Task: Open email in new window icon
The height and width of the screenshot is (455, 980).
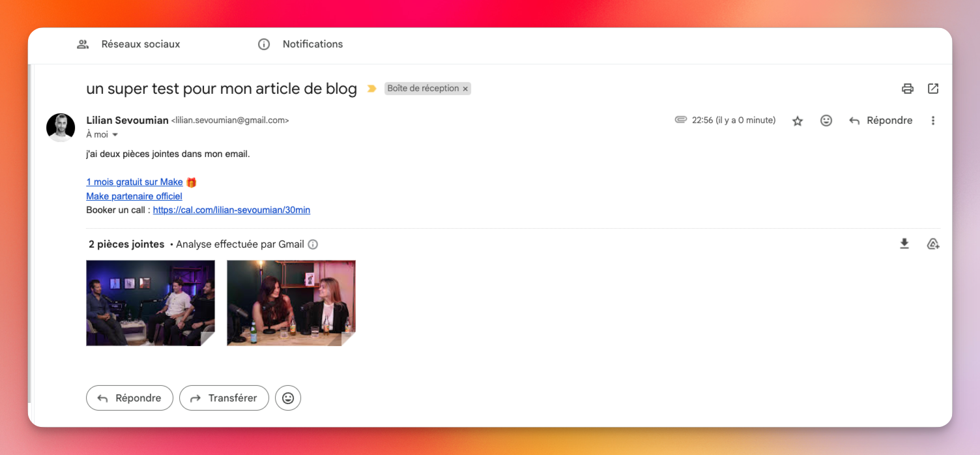Action: point(933,89)
